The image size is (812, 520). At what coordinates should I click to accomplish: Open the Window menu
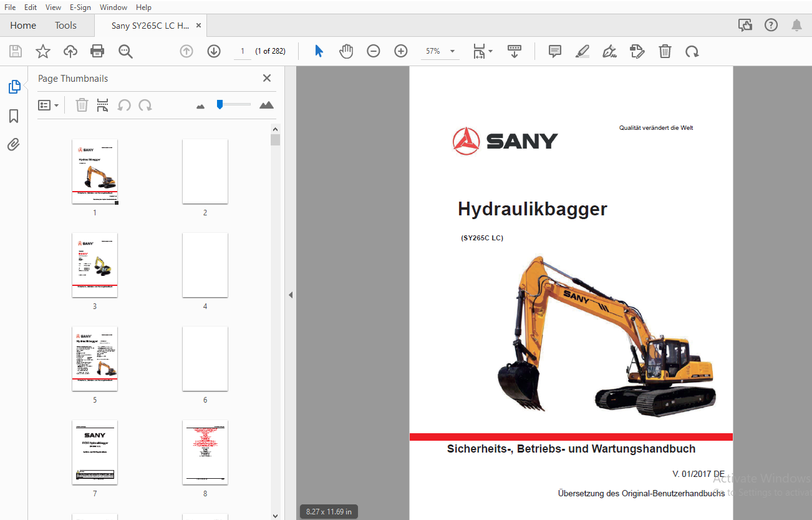coord(114,7)
